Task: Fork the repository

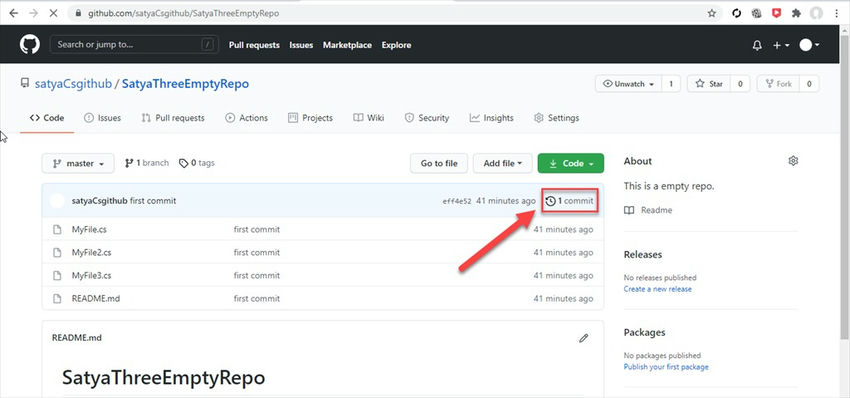Action: pyautogui.click(x=778, y=84)
